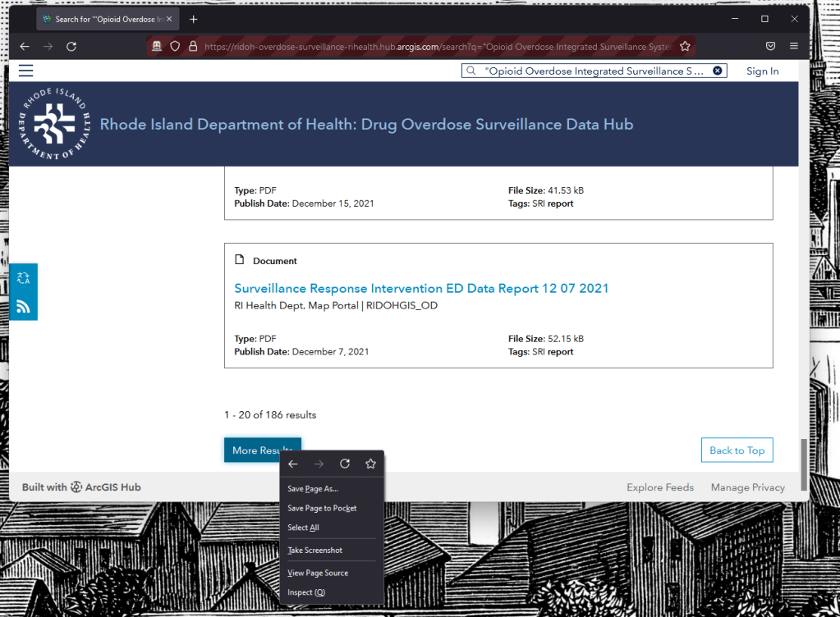Clear the search box text
The image size is (840, 617).
click(x=717, y=71)
